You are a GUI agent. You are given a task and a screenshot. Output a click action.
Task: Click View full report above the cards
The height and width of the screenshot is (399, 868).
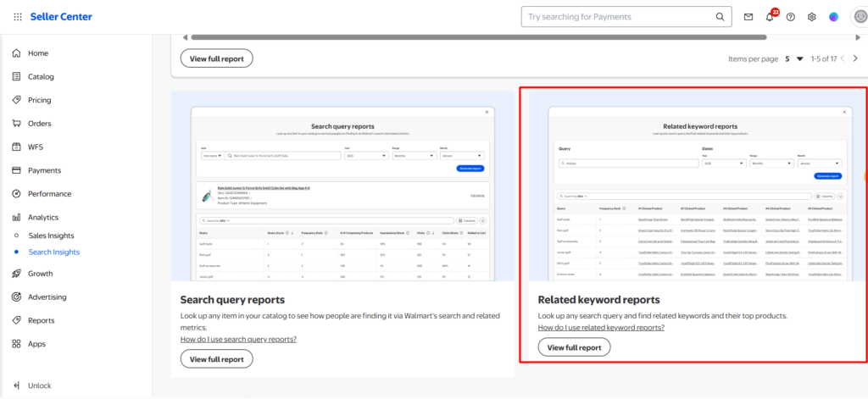(216, 58)
